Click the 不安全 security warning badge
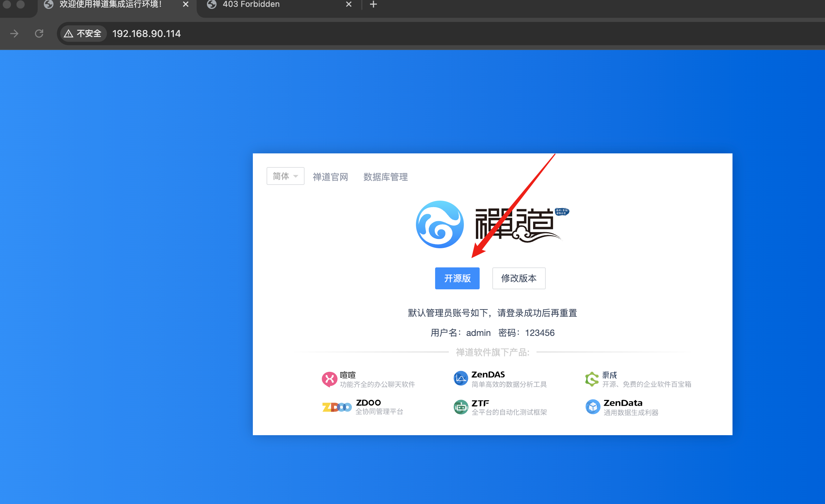825x504 pixels. click(x=83, y=34)
